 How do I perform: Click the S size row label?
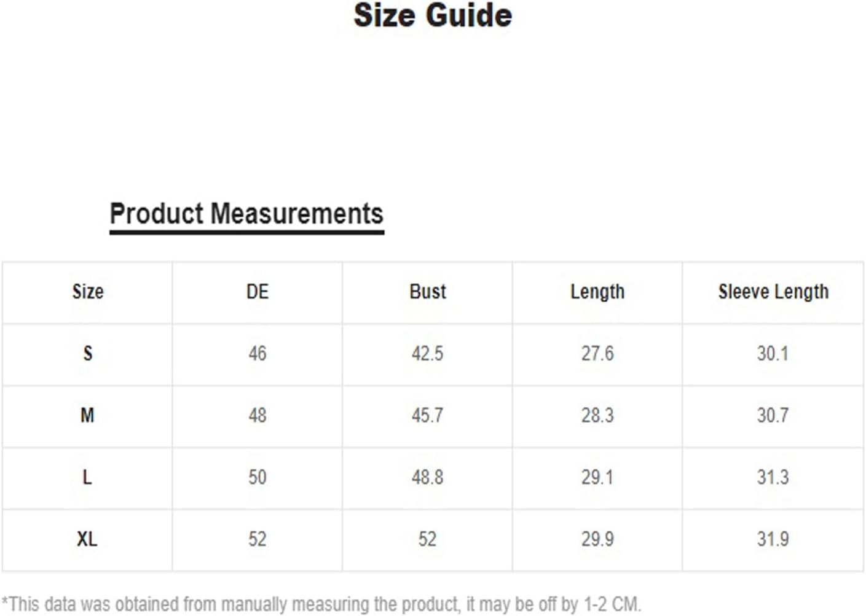point(88,354)
